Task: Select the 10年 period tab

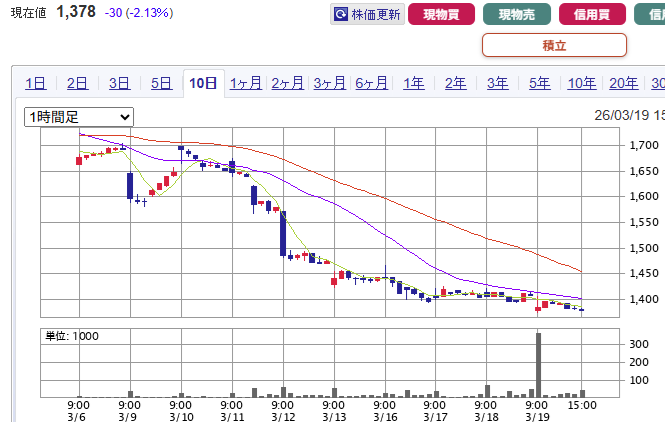Action: 581,83
